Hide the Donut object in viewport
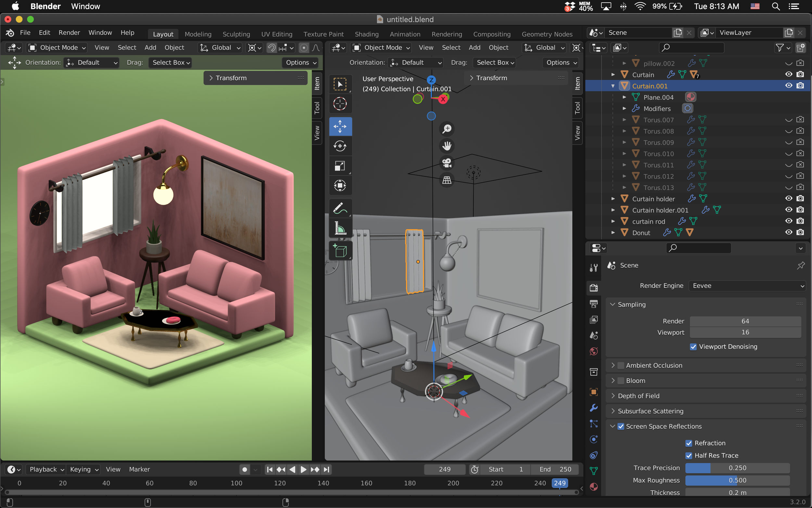The height and width of the screenshot is (508, 812). pyautogui.click(x=789, y=232)
